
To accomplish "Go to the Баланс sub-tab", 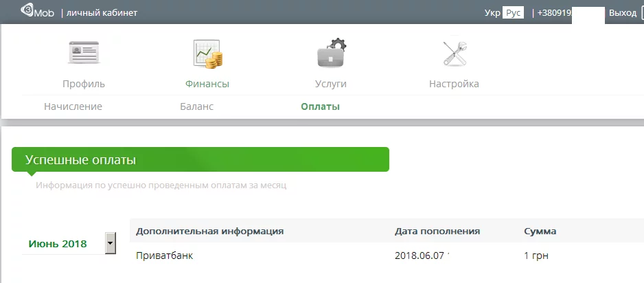I will (x=197, y=106).
